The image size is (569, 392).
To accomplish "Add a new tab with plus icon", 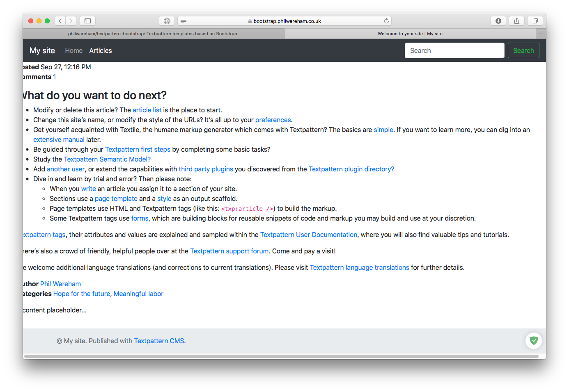I will click(541, 34).
